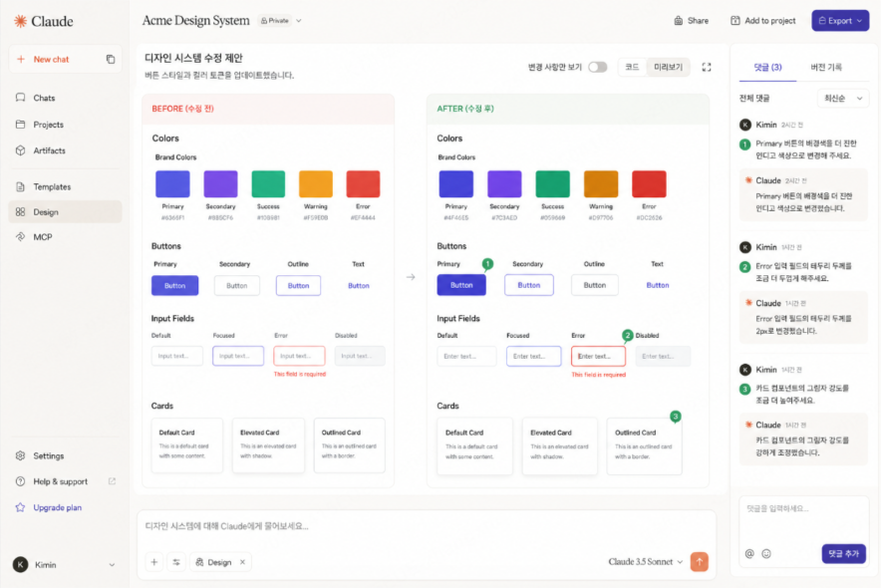881x588 pixels.
Task: Click BEFORE Default Card
Action: (187, 445)
